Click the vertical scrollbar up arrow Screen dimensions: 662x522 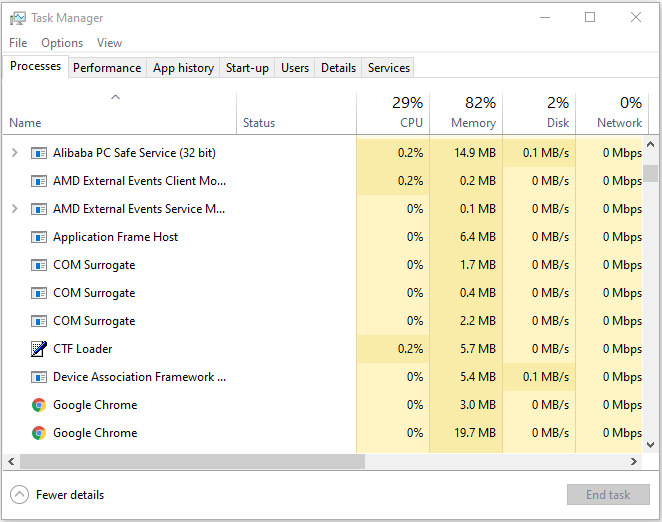coord(651,144)
